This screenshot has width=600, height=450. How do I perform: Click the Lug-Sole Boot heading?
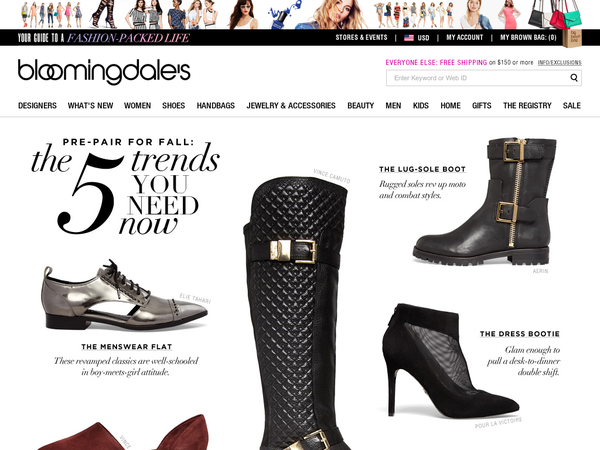pos(422,169)
